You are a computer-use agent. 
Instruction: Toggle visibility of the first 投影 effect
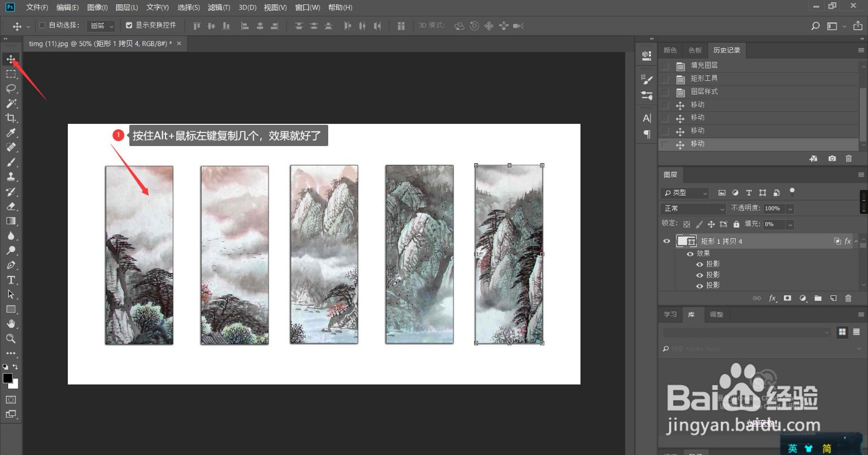pyautogui.click(x=700, y=264)
